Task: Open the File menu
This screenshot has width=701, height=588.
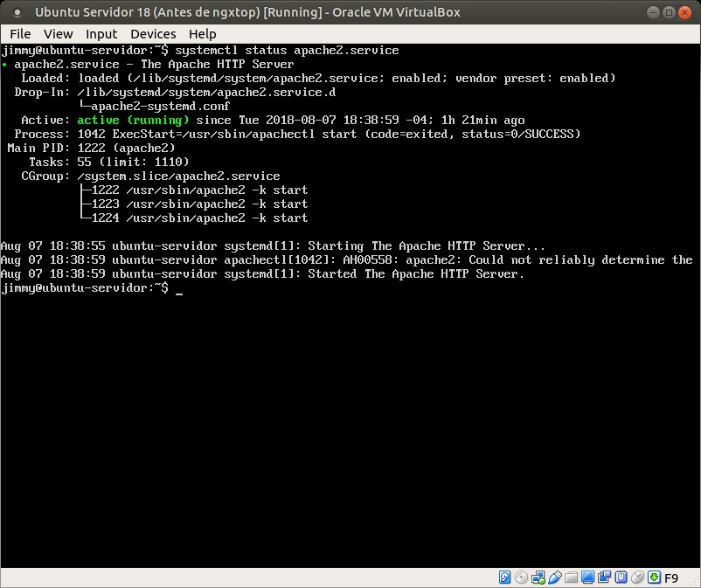Action: pos(20,33)
